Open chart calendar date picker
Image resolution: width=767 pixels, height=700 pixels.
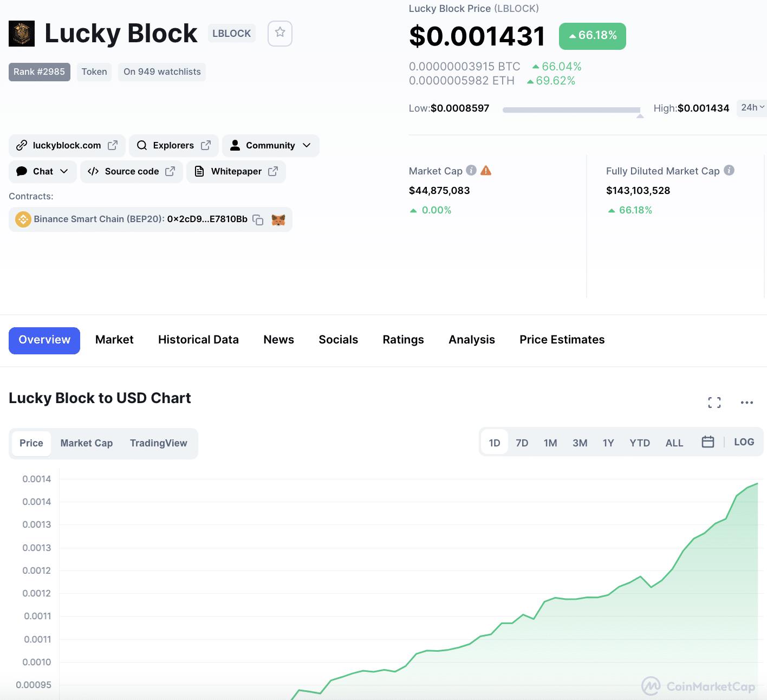point(707,442)
